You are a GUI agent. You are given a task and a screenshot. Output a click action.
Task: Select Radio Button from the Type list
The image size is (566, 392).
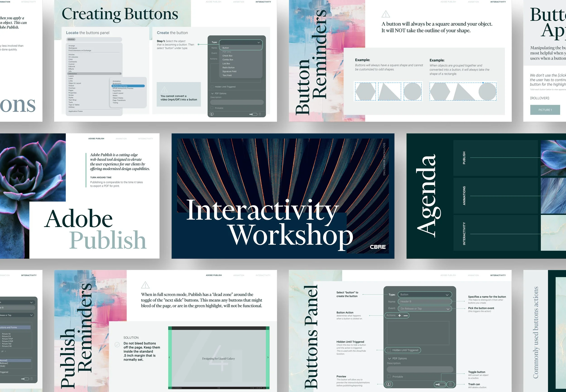click(228, 67)
